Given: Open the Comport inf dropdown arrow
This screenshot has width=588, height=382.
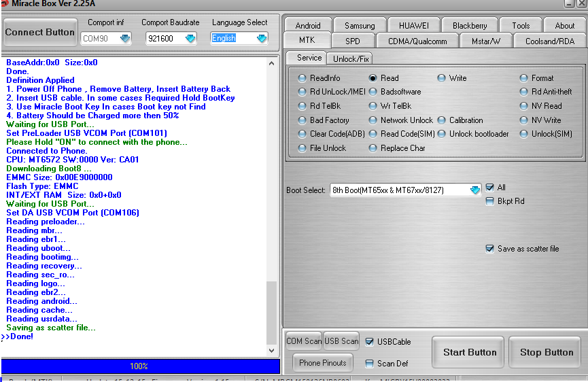Looking at the screenshot, I should point(125,38).
